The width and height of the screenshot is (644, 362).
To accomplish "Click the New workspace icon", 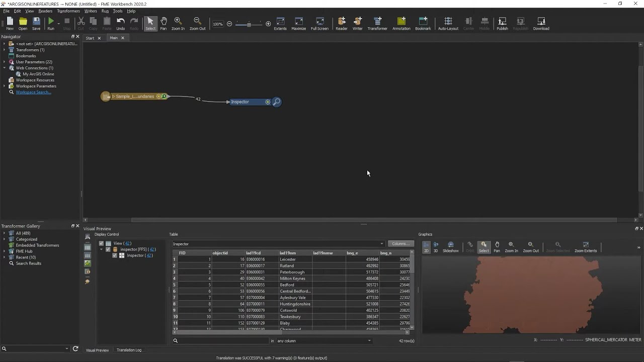I will pos(10,23).
